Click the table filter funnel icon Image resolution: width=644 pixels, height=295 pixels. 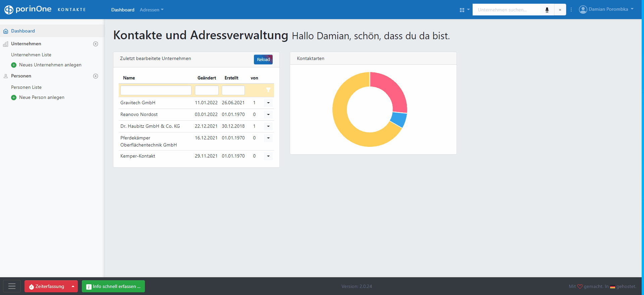pos(268,90)
